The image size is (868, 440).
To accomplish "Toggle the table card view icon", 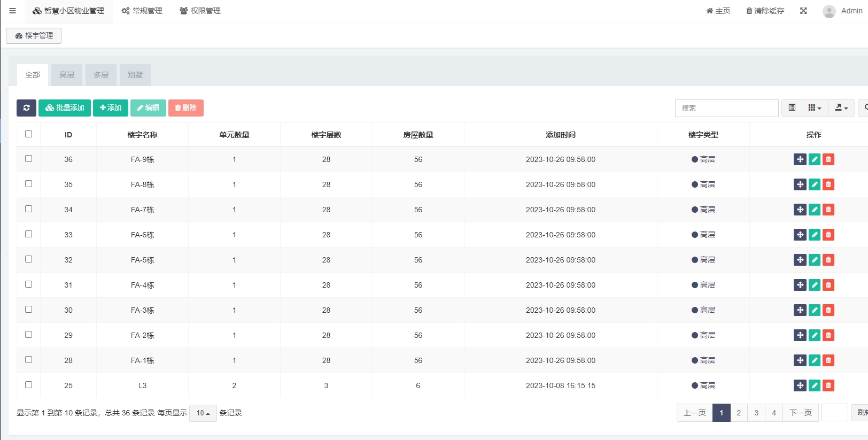I will (x=792, y=108).
